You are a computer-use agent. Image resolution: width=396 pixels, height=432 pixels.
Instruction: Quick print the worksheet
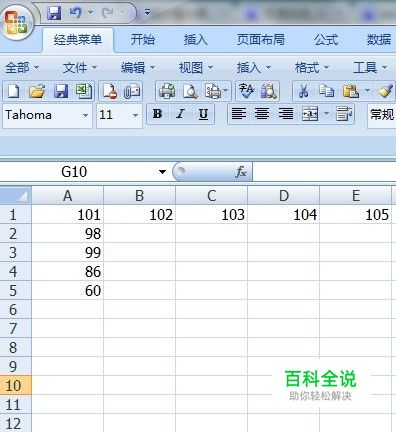point(167,91)
